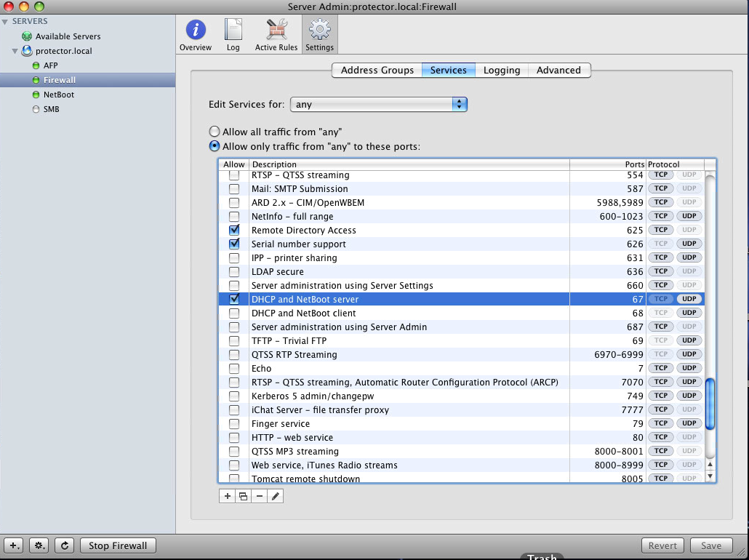Viewport: 749px width, 560px height.
Task: Edit service with the pencil icon
Action: tap(275, 496)
